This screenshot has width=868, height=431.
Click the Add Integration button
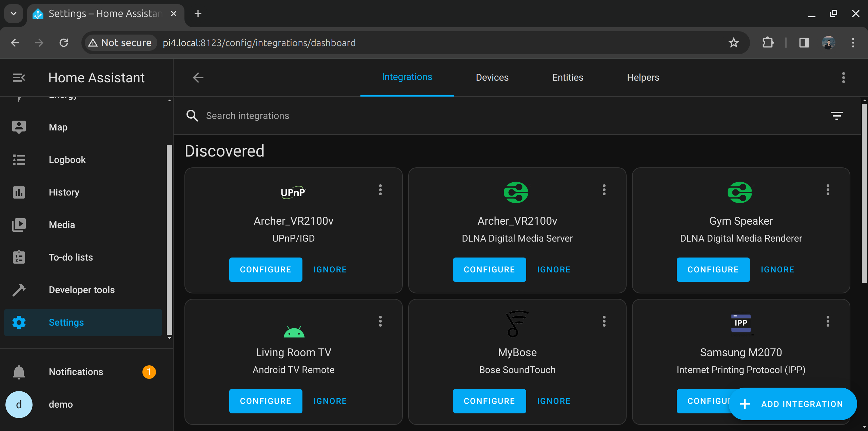coord(792,404)
